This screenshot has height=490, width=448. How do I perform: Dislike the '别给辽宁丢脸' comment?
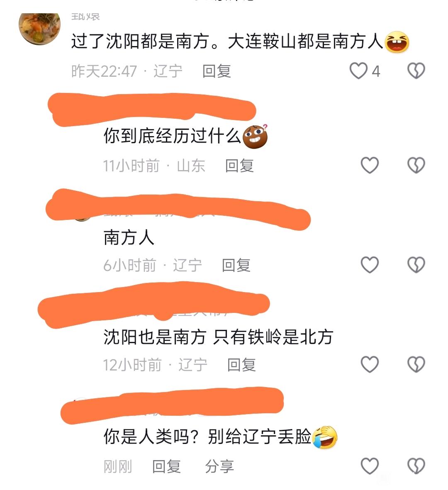(416, 466)
